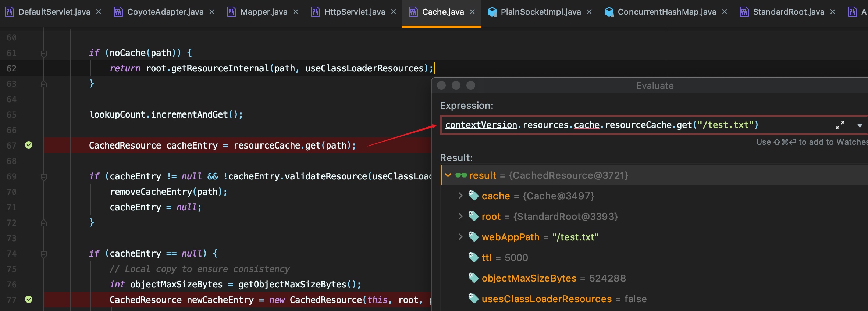Open the expression history dropdown
Screen dimensions: 868x311
pyautogui.click(x=860, y=125)
